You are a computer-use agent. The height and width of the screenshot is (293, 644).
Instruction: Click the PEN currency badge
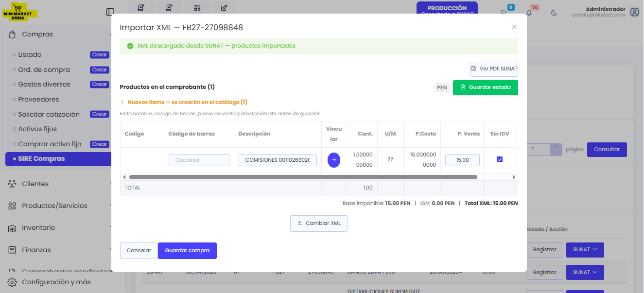[442, 88]
